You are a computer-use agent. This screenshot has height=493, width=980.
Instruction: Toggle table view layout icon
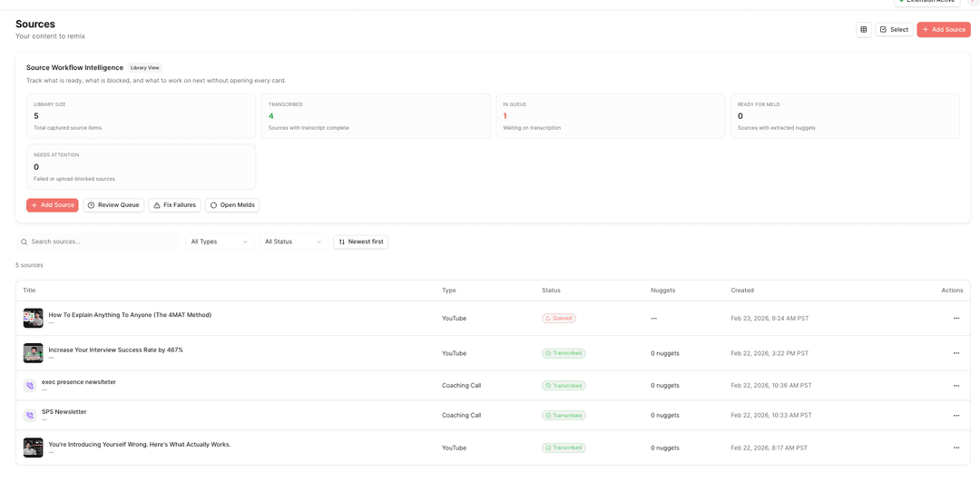[864, 29]
